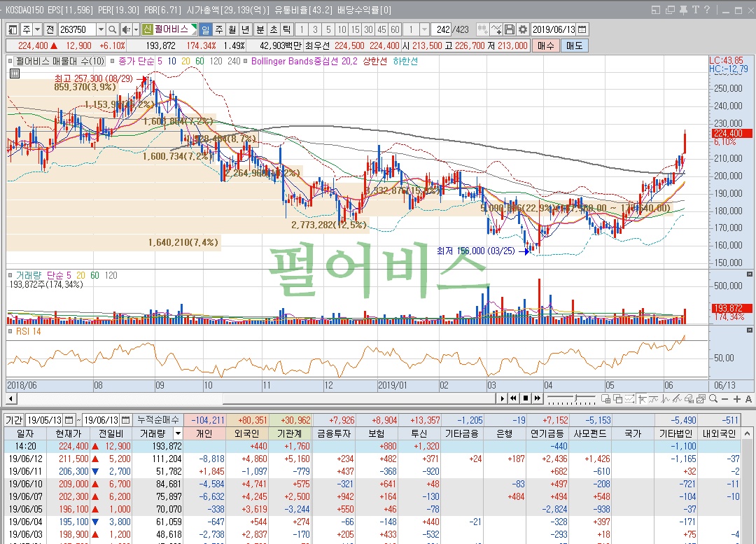Click the 누적순매수 header button

(x=157, y=420)
